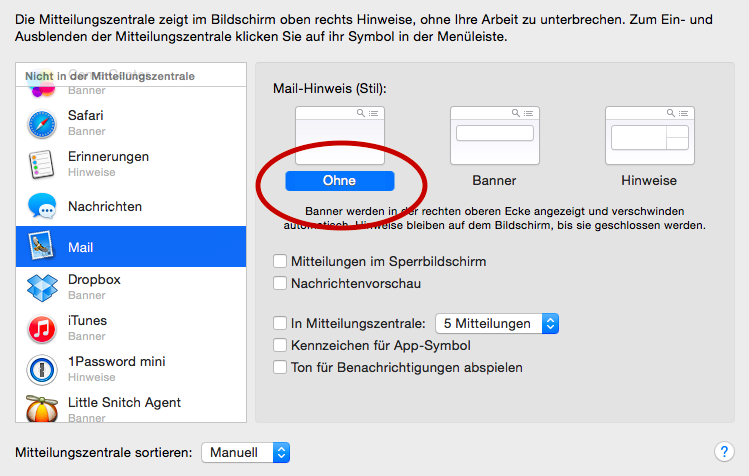Open the 5 Mitteilungen dropdown
This screenshot has height=476, width=749.
[497, 323]
